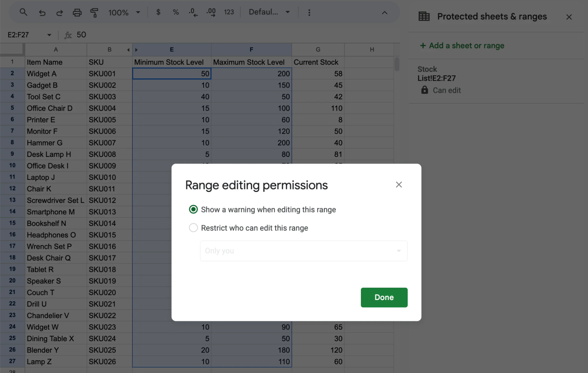Redo the last action
Viewport: 588px width, 373px height.
coord(60,12)
